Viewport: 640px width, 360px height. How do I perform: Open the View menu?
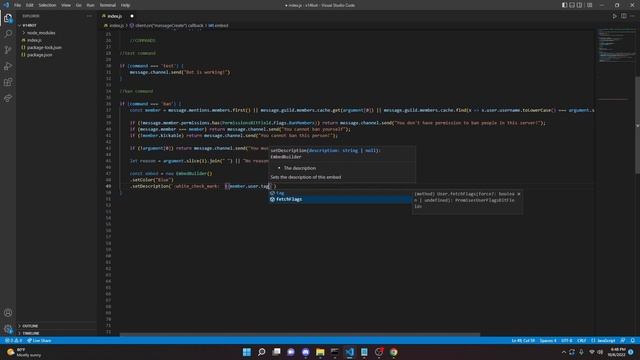[x=66, y=5]
